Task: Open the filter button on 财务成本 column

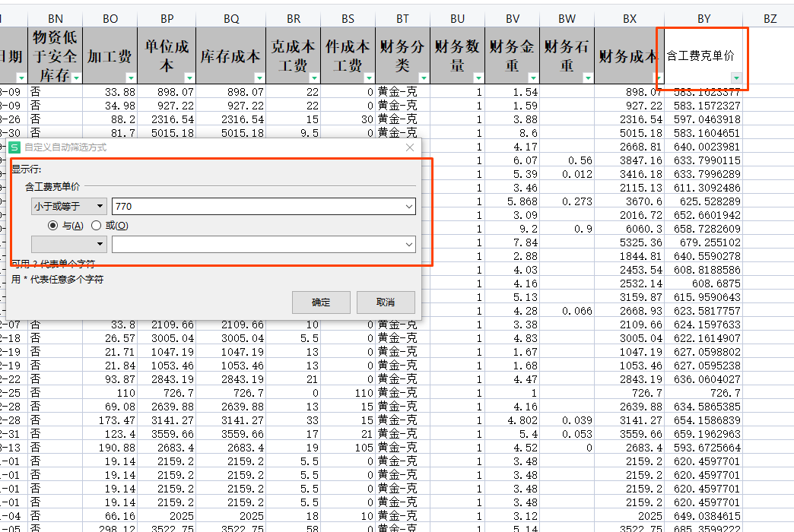Action: coord(659,78)
